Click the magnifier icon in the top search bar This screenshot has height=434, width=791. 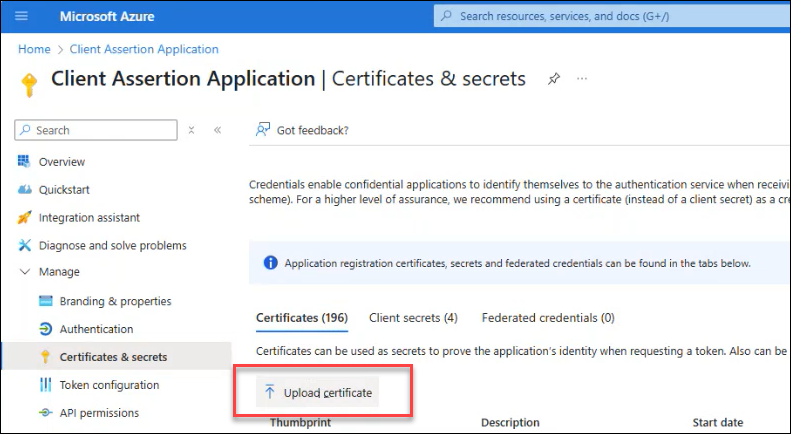(x=446, y=16)
